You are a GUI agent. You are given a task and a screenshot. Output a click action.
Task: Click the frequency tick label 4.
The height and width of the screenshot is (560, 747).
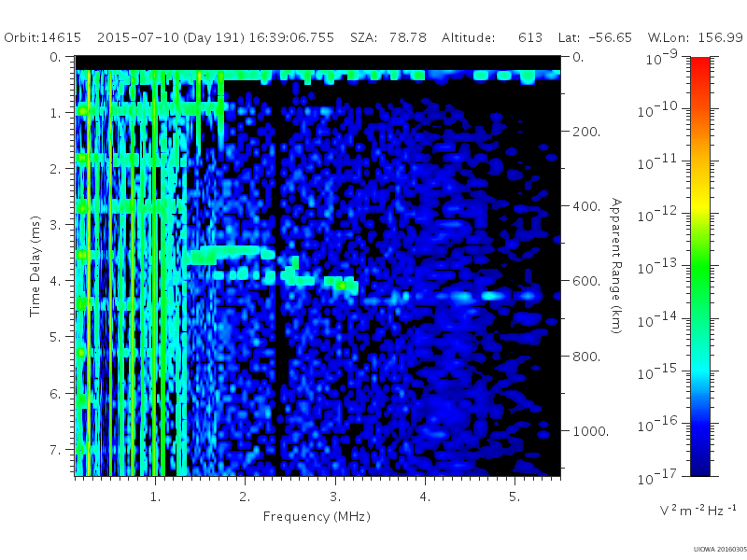(x=425, y=497)
